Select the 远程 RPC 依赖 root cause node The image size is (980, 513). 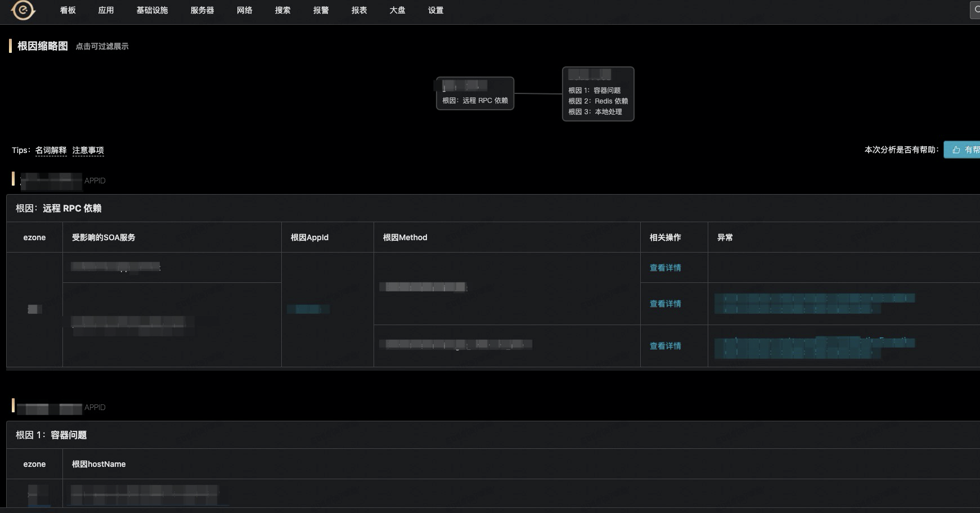(475, 93)
